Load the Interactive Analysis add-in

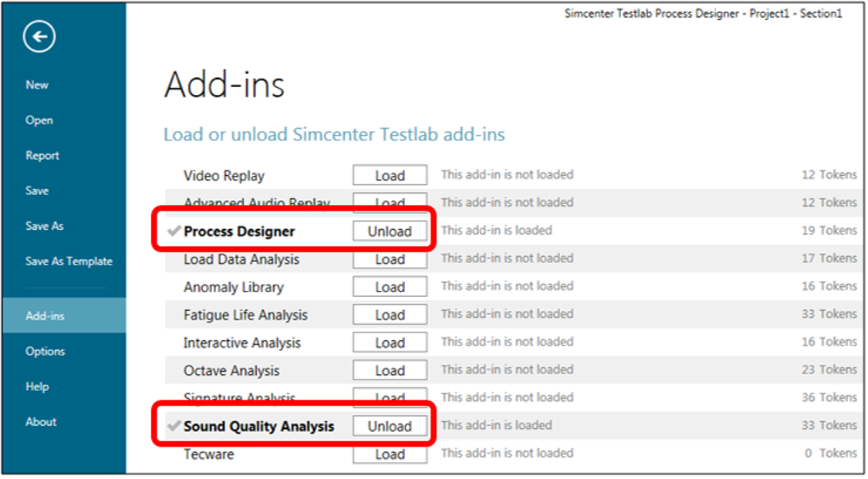[x=390, y=342]
